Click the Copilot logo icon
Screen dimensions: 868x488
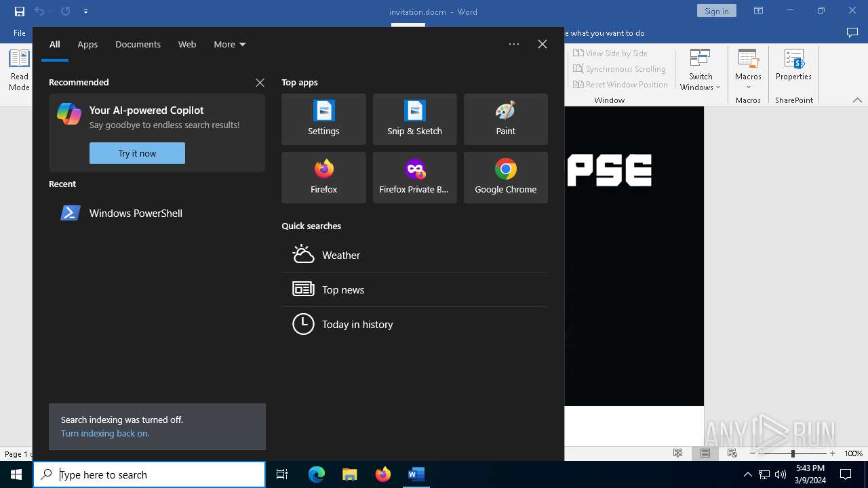69,114
